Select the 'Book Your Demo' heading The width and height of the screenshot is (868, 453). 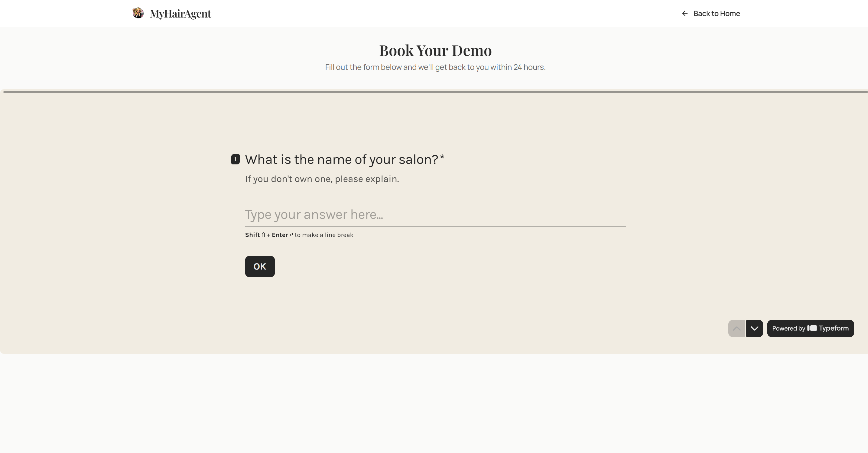[x=435, y=50]
